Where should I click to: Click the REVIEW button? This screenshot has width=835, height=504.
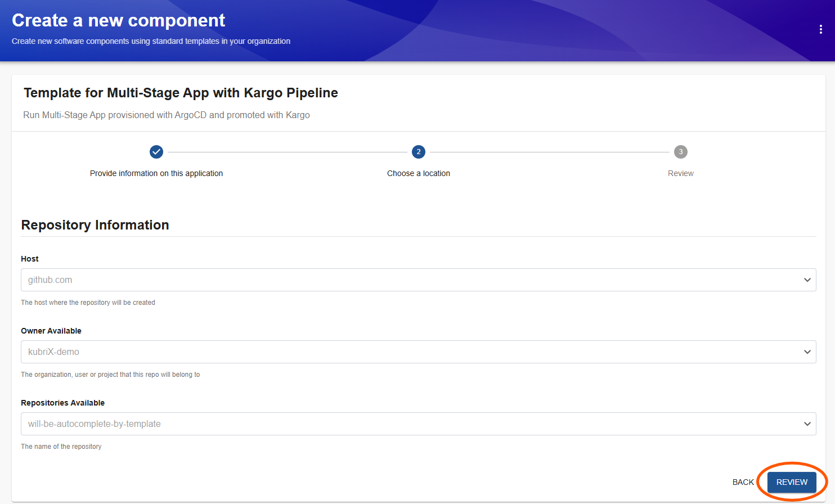(792, 482)
